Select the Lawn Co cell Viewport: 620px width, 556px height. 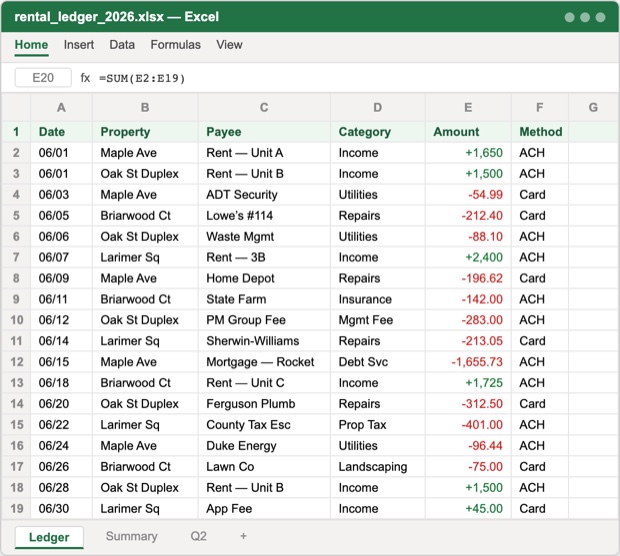point(264,467)
